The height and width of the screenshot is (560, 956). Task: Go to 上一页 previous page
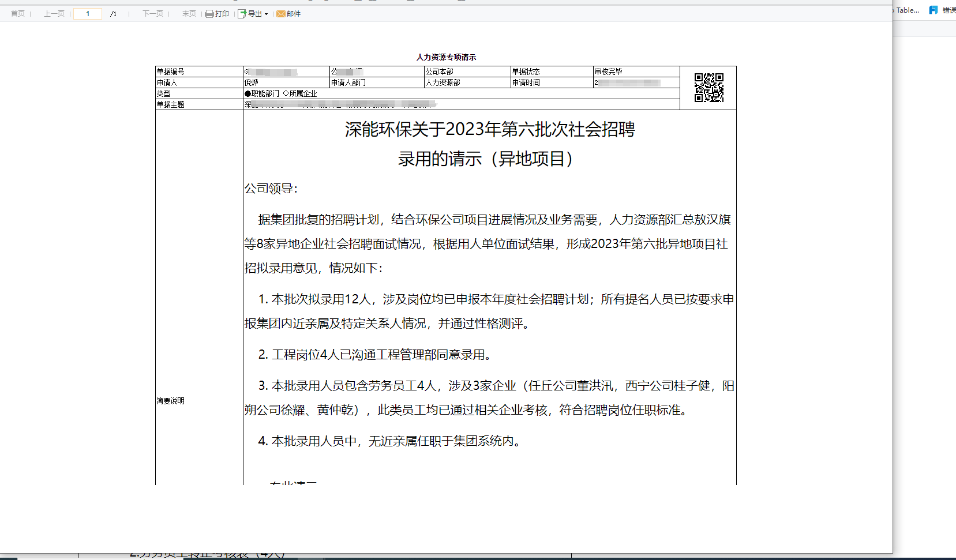54,14
